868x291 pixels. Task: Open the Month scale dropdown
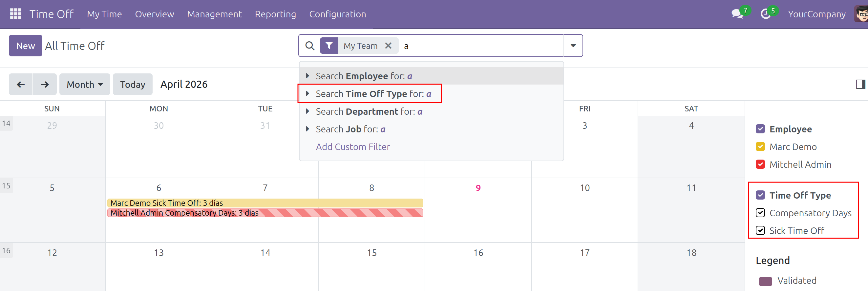[x=85, y=84]
